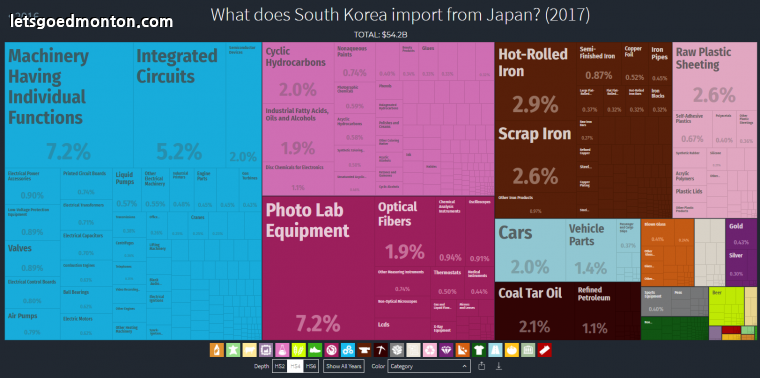Click the Cyclic Hydrocarbons 2.0% cell
The width and height of the screenshot is (760, 378).
tap(298, 73)
